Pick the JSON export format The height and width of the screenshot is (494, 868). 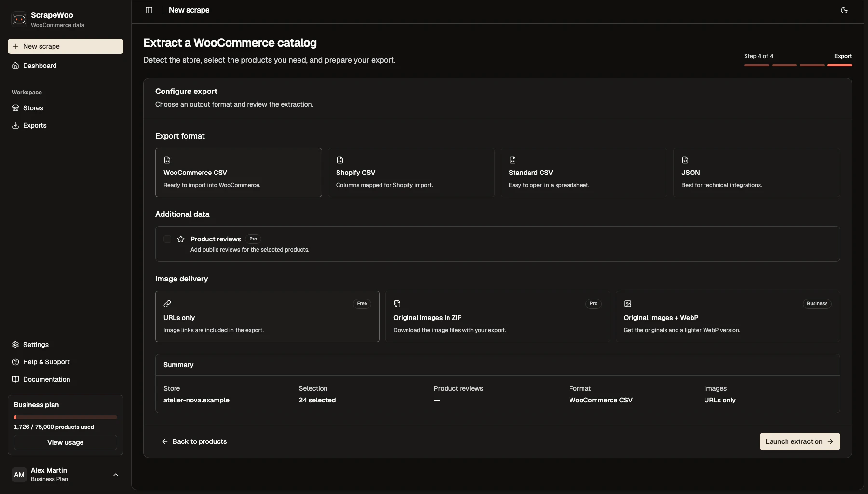tap(757, 173)
